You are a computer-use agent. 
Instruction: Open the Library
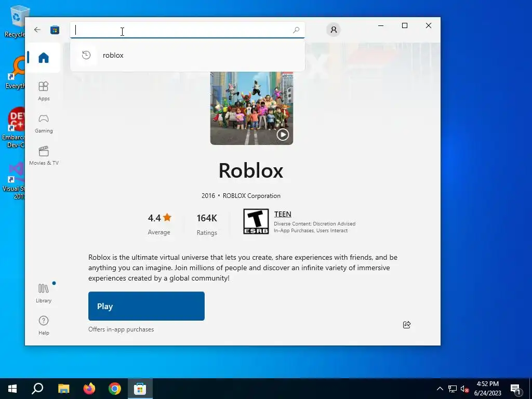pyautogui.click(x=44, y=293)
